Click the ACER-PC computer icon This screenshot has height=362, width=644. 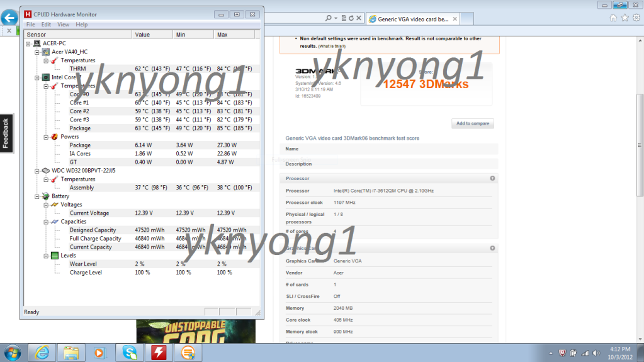(x=37, y=43)
